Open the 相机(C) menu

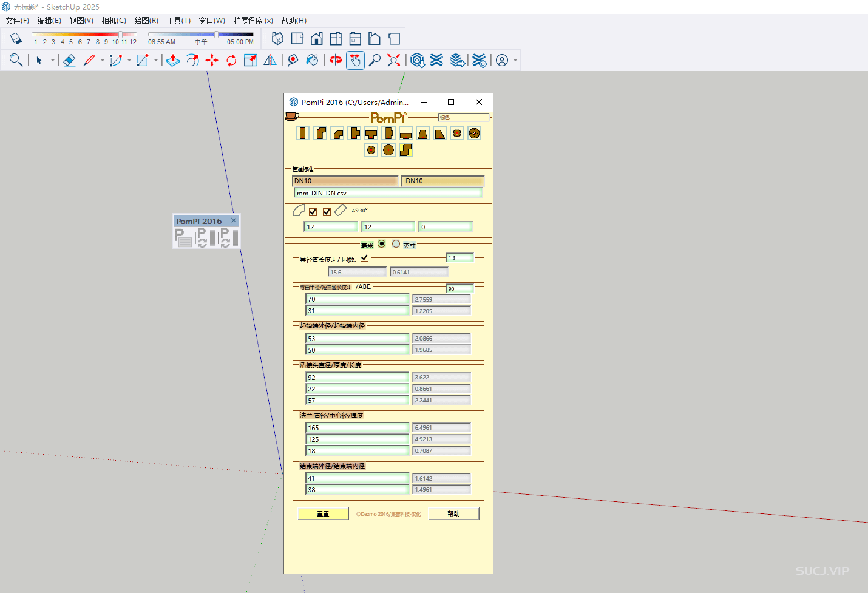click(x=114, y=21)
